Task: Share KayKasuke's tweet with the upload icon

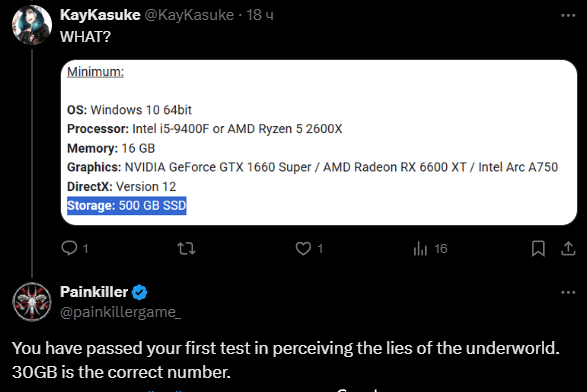Action: (x=568, y=249)
